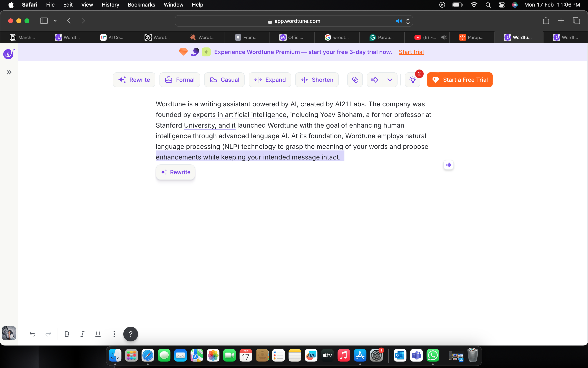Click the Wordtune logo in the sidebar

[x=9, y=54]
